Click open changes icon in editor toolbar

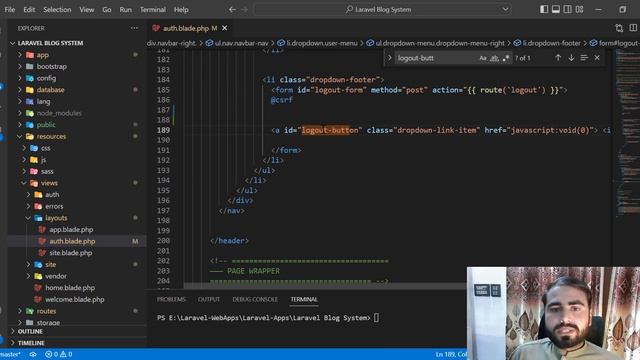pyautogui.click(x=619, y=28)
